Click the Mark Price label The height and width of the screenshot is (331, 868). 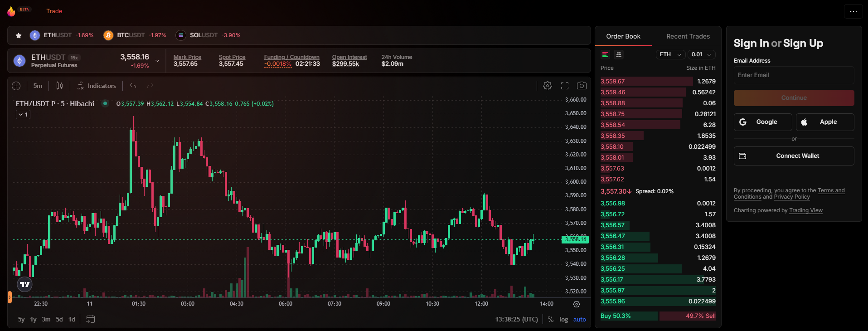[x=187, y=57]
